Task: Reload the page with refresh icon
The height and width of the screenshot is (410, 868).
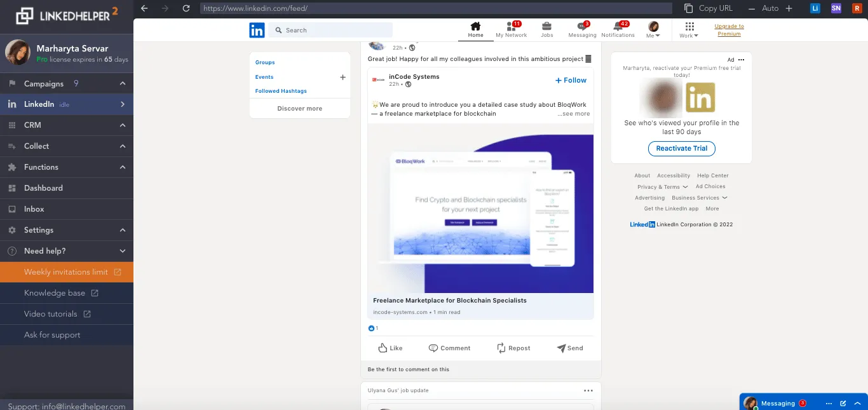Action: (x=186, y=8)
